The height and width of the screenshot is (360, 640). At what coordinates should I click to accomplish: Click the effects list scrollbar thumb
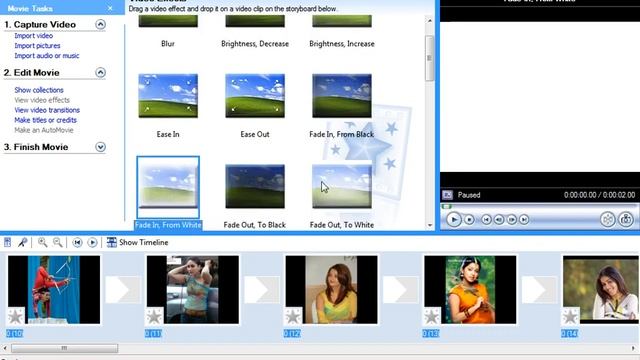point(429,58)
